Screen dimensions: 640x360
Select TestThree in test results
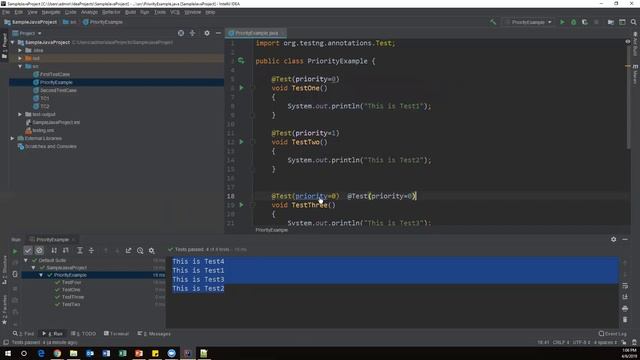point(73,297)
